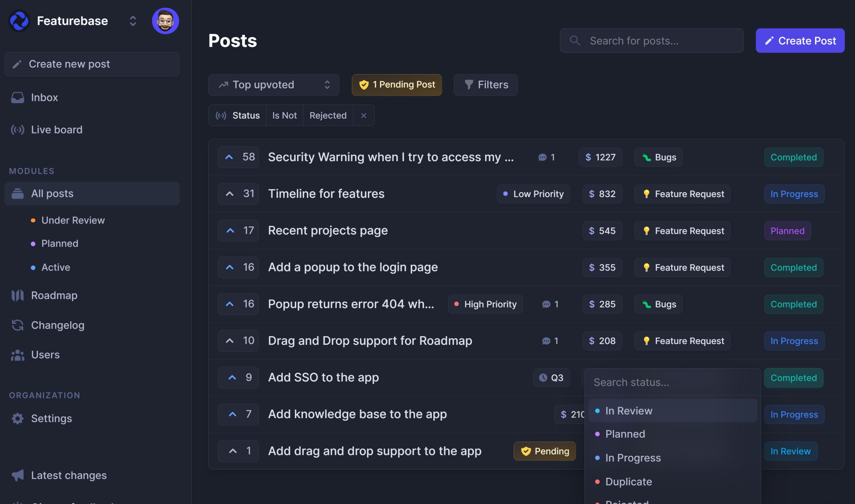
Task: Open organization Settings
Action: click(x=41, y=418)
